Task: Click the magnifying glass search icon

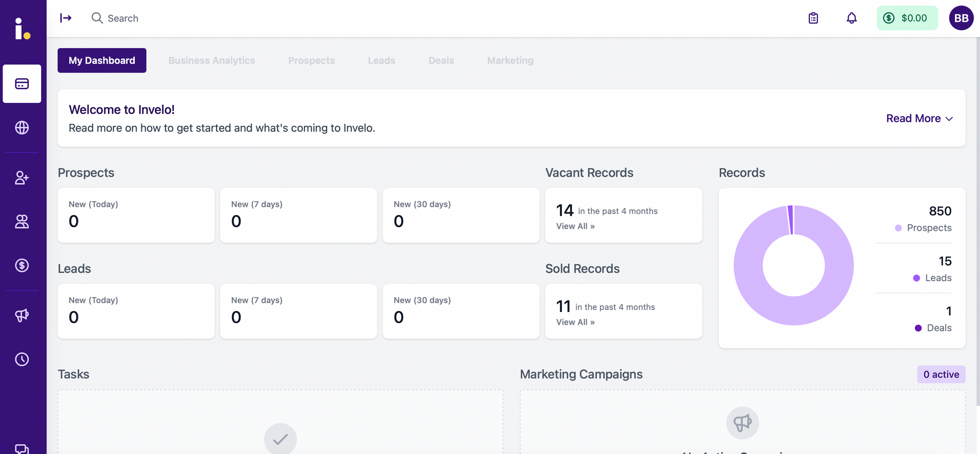Action: pyautogui.click(x=97, y=18)
